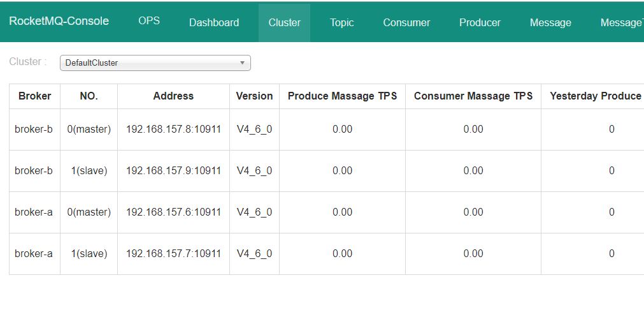Click V4_6_0 version in 192.168.157.7 row

point(254,254)
